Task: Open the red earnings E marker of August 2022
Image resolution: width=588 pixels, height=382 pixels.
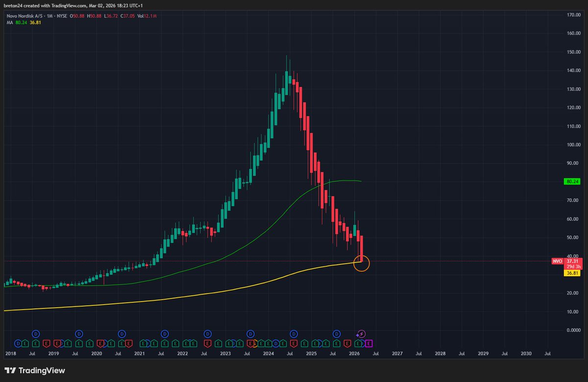Action: point(207,343)
